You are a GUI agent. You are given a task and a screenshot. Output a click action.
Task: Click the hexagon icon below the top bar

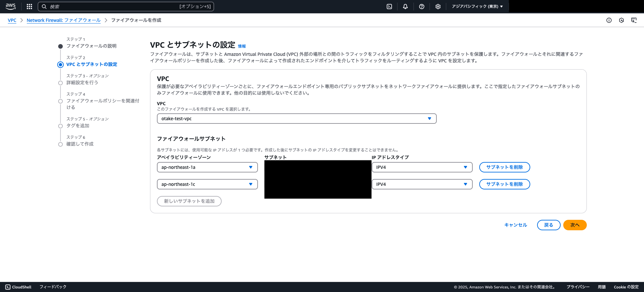tap(621, 20)
